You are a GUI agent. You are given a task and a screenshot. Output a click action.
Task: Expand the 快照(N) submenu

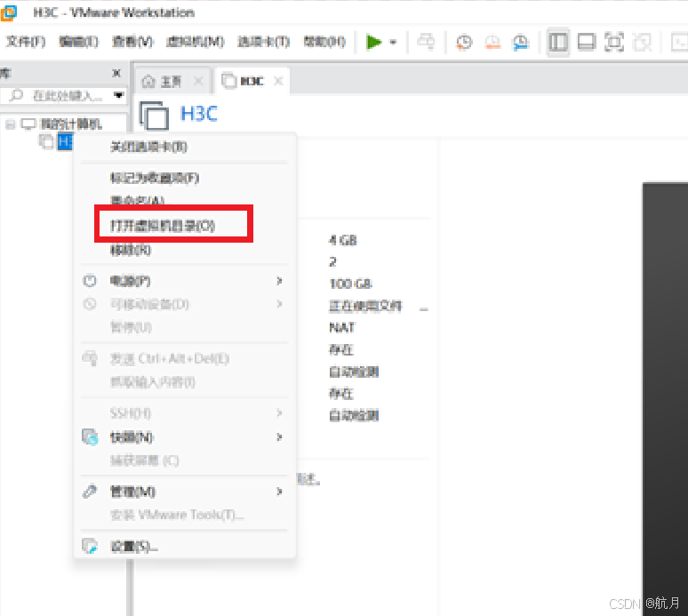(x=185, y=437)
